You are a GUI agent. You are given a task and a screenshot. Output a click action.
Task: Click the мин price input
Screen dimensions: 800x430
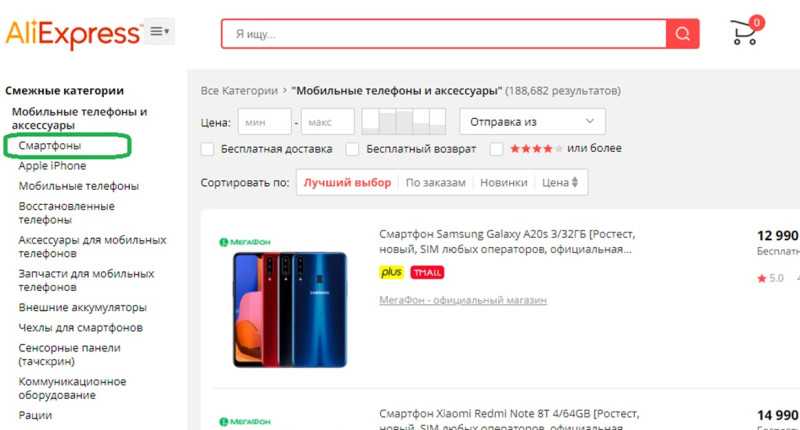pyautogui.click(x=264, y=122)
